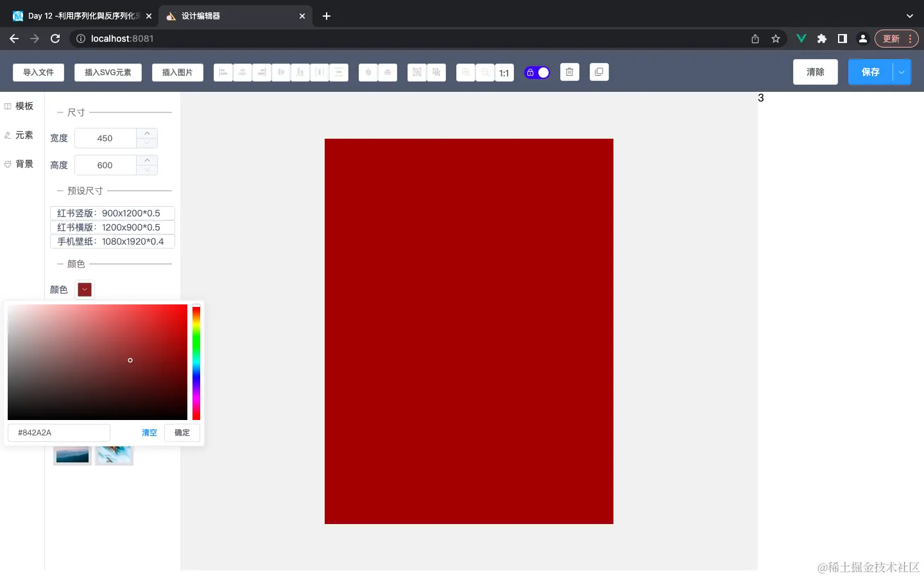This screenshot has height=578, width=924.
Task: Reset canvas zoom to 1:1
Action: point(504,73)
